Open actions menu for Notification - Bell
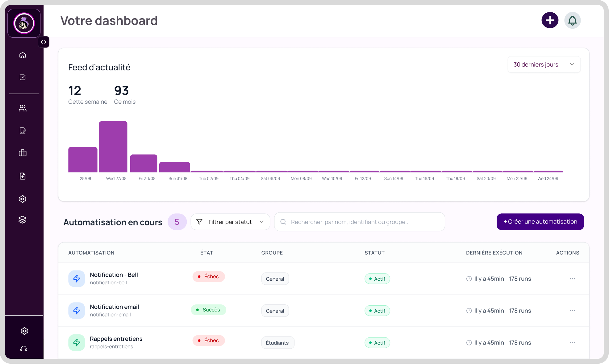 pyautogui.click(x=572, y=279)
